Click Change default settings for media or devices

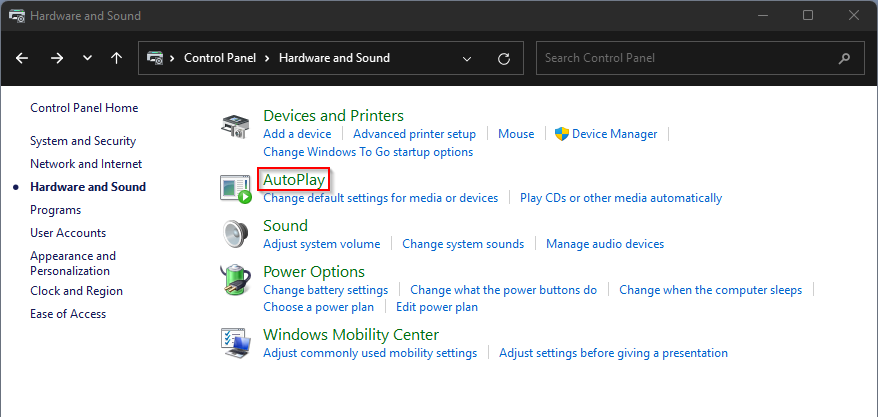pyautogui.click(x=381, y=198)
